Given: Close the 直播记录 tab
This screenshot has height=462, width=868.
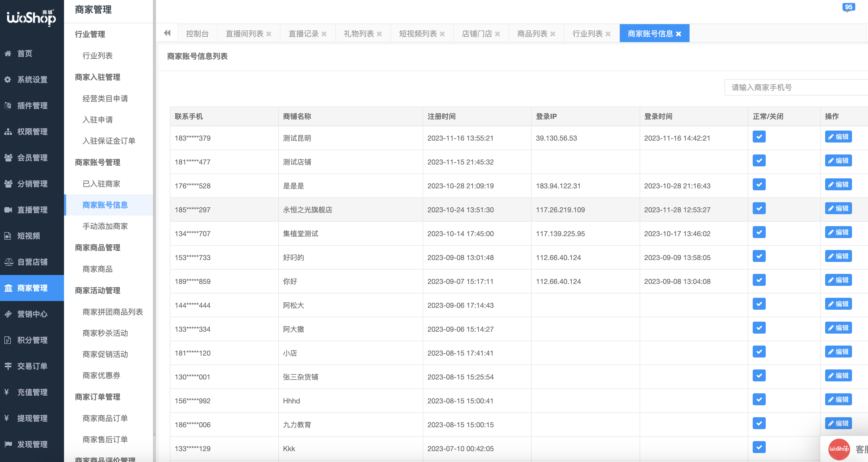Looking at the screenshot, I should coord(324,34).
